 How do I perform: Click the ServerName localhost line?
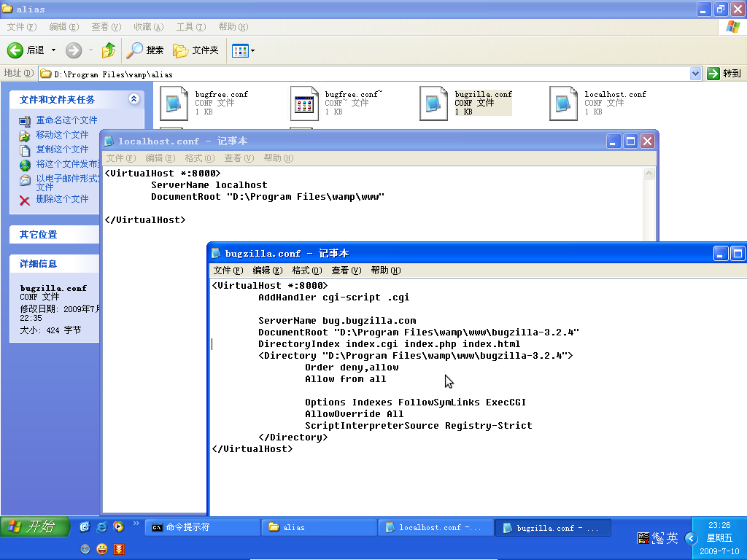click(x=209, y=184)
